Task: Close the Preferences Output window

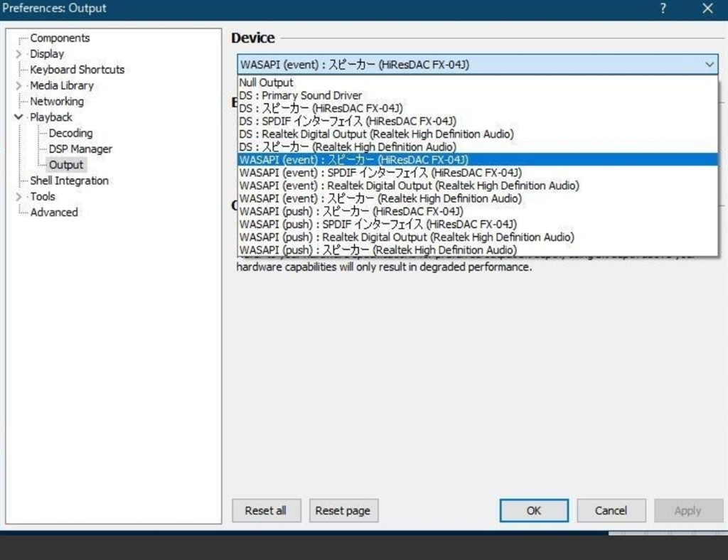Action: click(x=707, y=9)
